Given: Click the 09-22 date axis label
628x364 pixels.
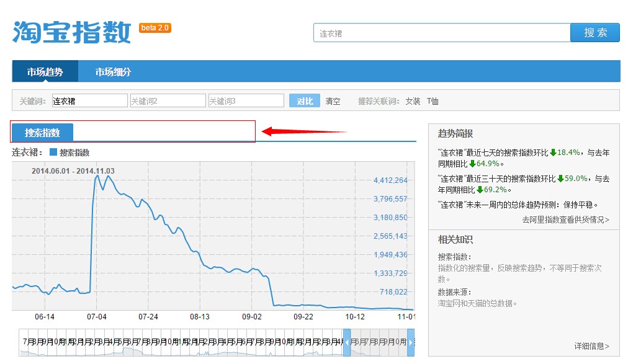Looking at the screenshot, I should point(303,317).
